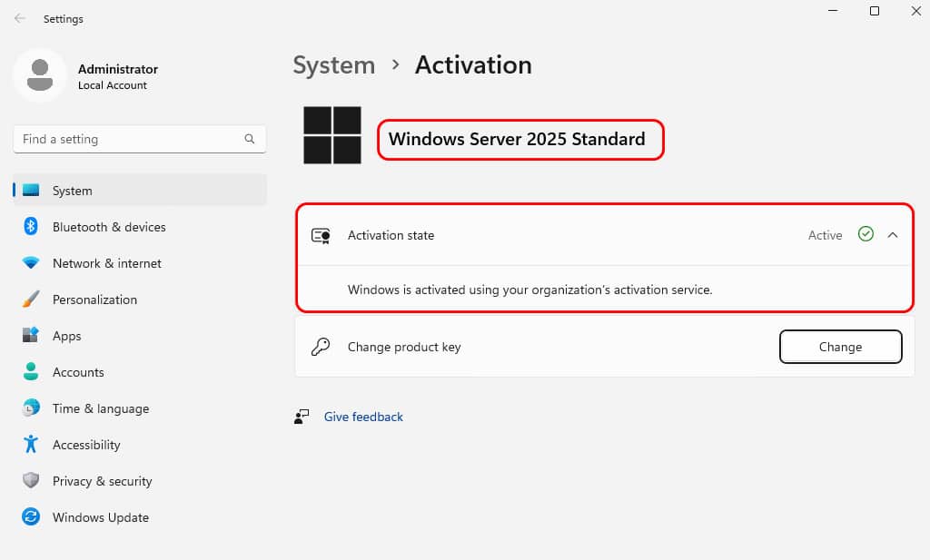The height and width of the screenshot is (560, 930).
Task: Click the System monitor icon in sidebar
Action: point(31,191)
